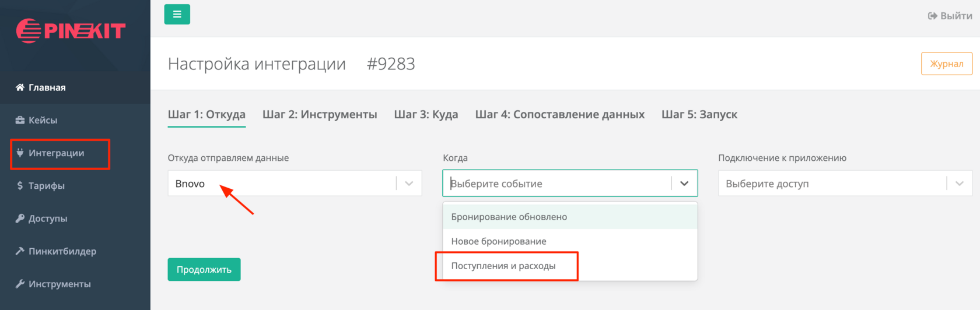Click the dollar icon beside Тарифы
Screen dimensions: 980x310
point(20,185)
